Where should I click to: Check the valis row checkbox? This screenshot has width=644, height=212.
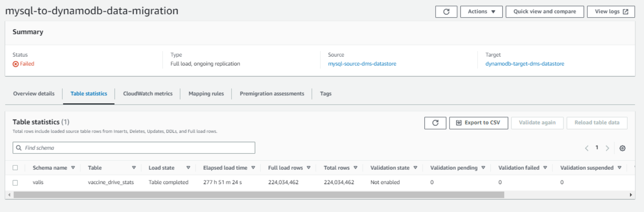15,183
